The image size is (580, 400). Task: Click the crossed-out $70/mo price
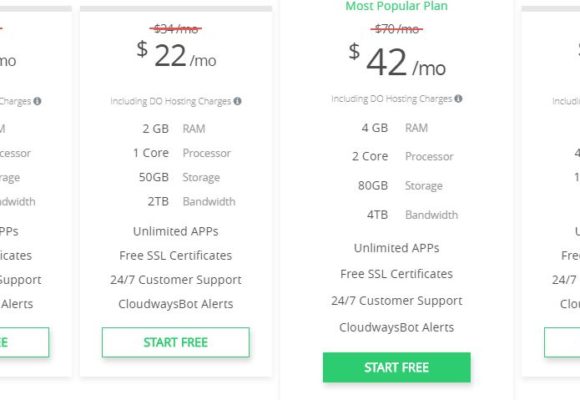tap(397, 28)
